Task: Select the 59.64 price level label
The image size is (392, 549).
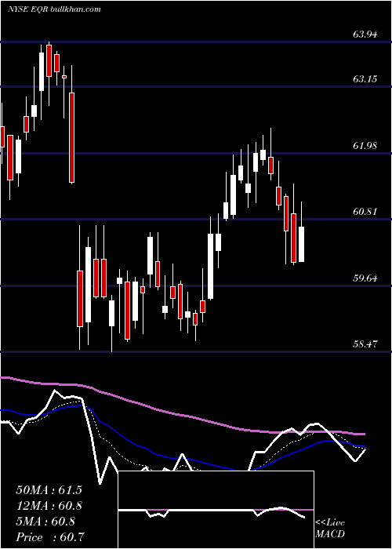Action: pyautogui.click(x=365, y=278)
